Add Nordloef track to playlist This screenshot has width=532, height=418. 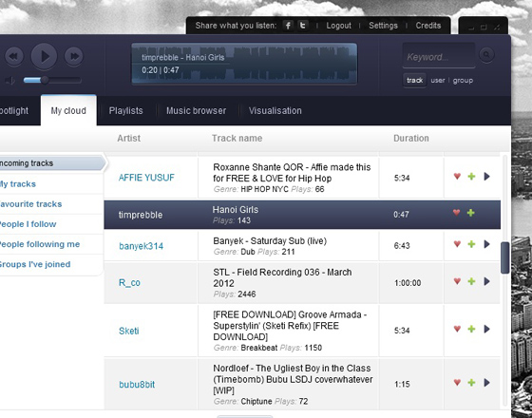coord(471,383)
